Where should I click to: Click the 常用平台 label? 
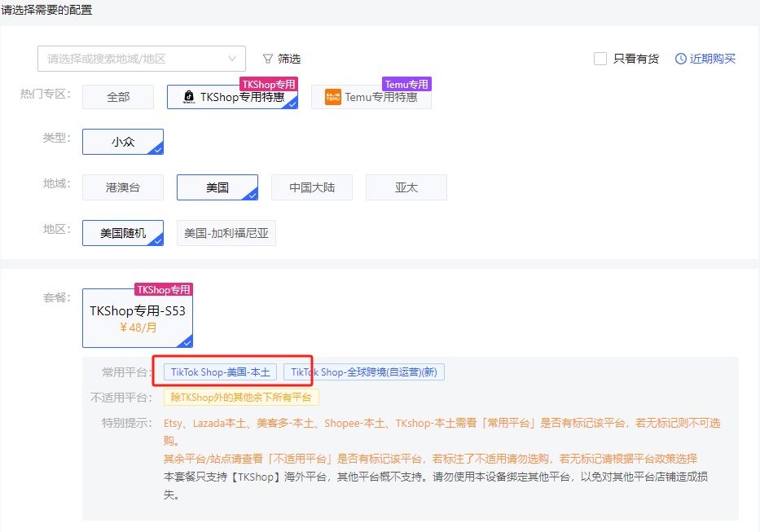pos(126,372)
